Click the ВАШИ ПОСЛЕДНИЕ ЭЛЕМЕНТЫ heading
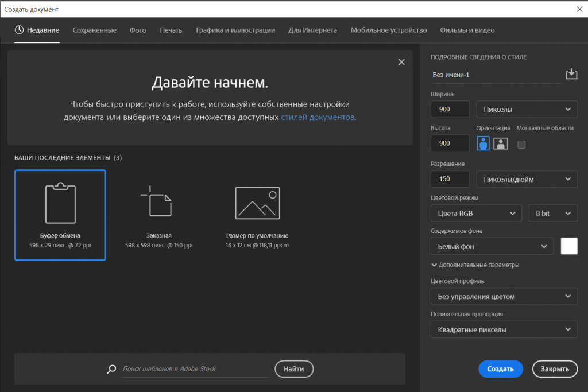The height and width of the screenshot is (392, 588). point(62,158)
